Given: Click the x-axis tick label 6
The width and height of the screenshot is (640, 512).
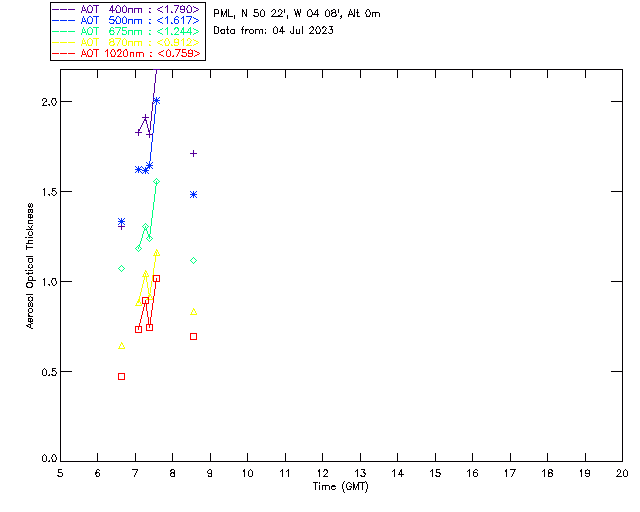Looking at the screenshot, I should click(98, 473).
